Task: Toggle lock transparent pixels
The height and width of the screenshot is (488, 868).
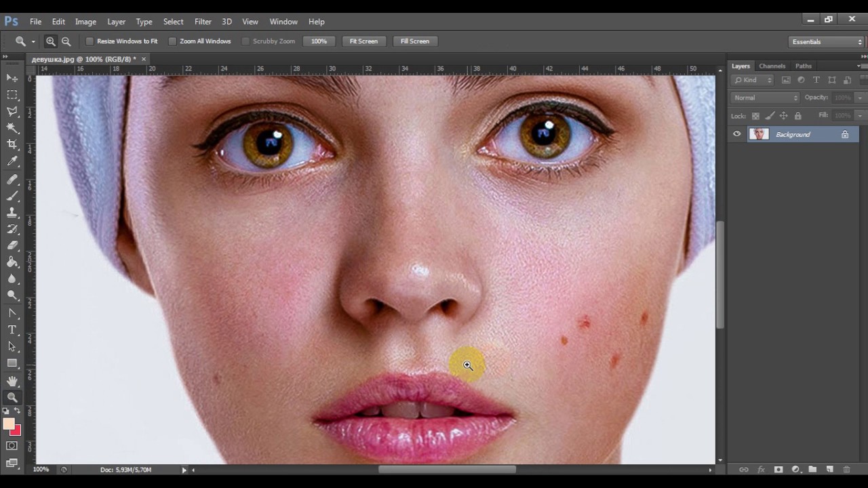Action: [755, 116]
